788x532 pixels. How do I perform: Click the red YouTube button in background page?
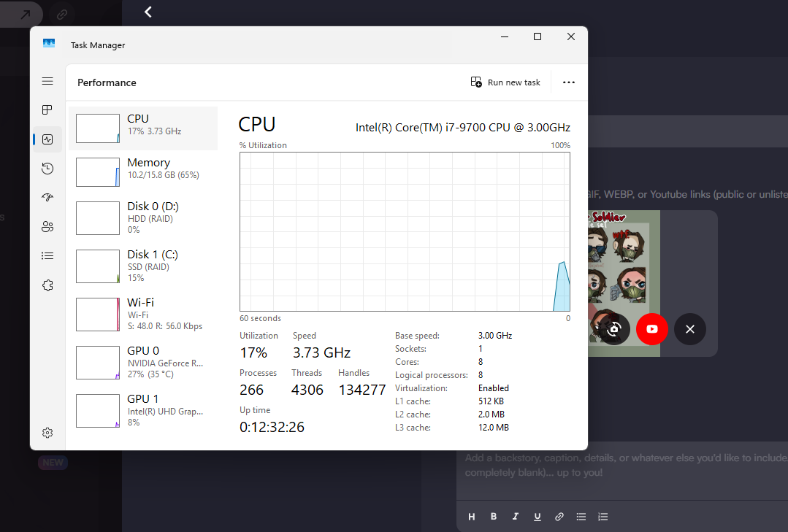click(x=652, y=329)
